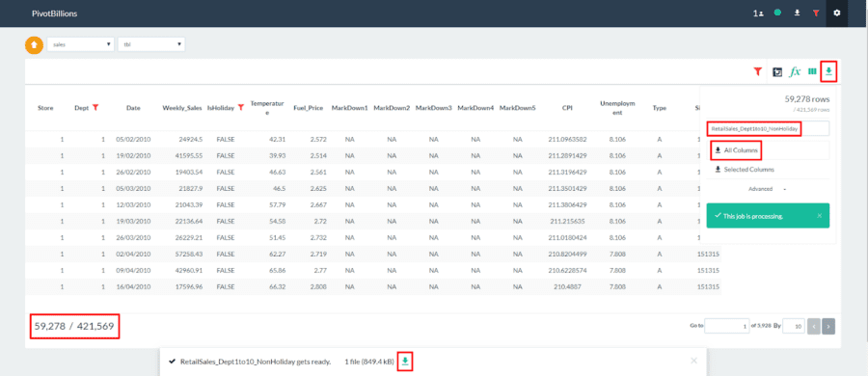Click the date cell 05/02/2010
868x376 pixels.
pos(133,139)
